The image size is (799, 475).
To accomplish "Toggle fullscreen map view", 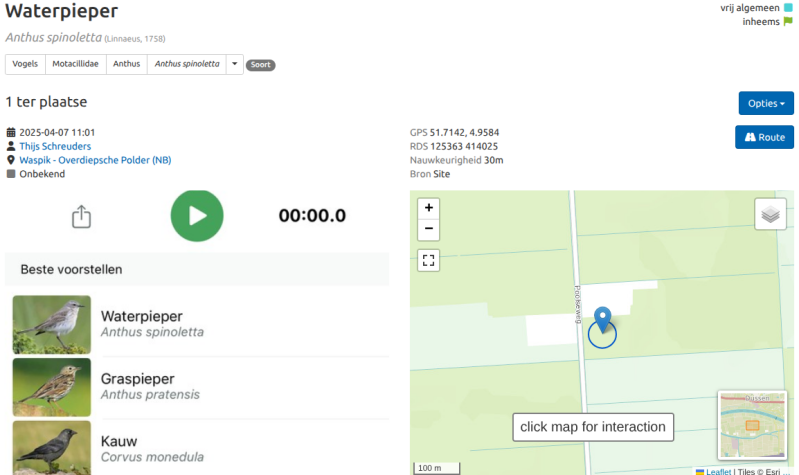I will point(429,260).
